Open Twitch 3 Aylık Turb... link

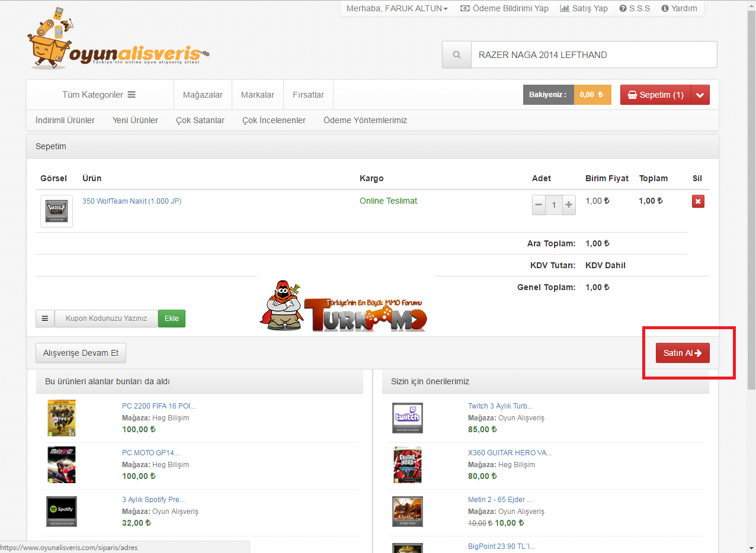(x=500, y=406)
